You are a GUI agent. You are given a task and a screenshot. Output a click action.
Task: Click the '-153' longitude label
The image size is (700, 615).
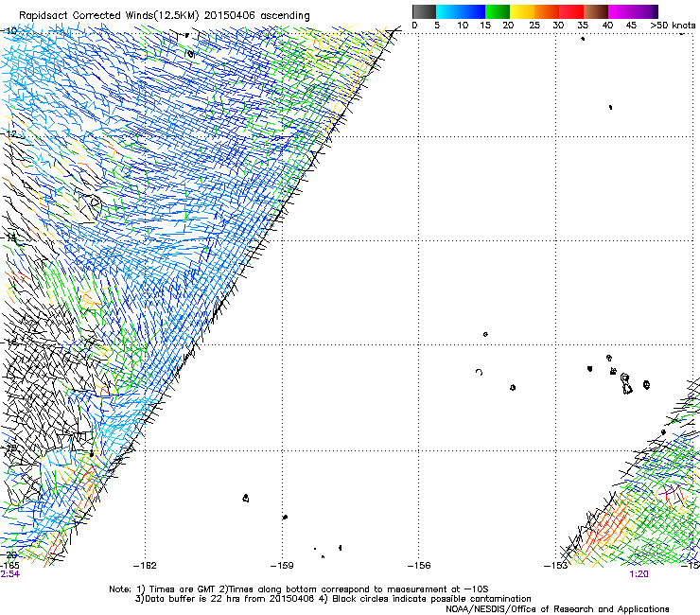[556, 566]
